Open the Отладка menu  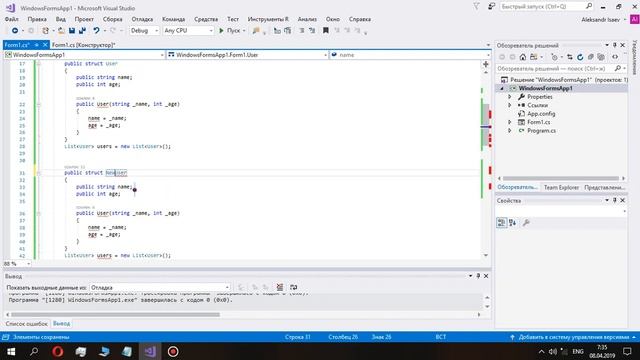[142, 19]
